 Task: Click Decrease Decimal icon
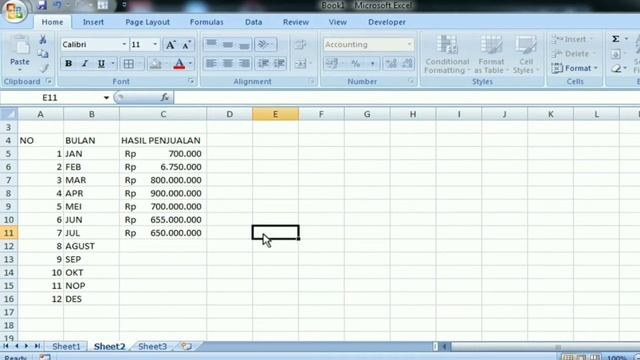point(407,63)
